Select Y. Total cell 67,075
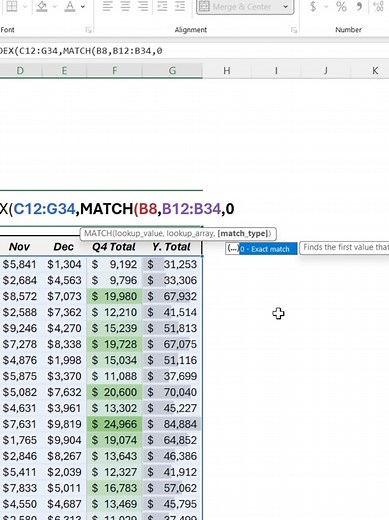 [x=172, y=344]
